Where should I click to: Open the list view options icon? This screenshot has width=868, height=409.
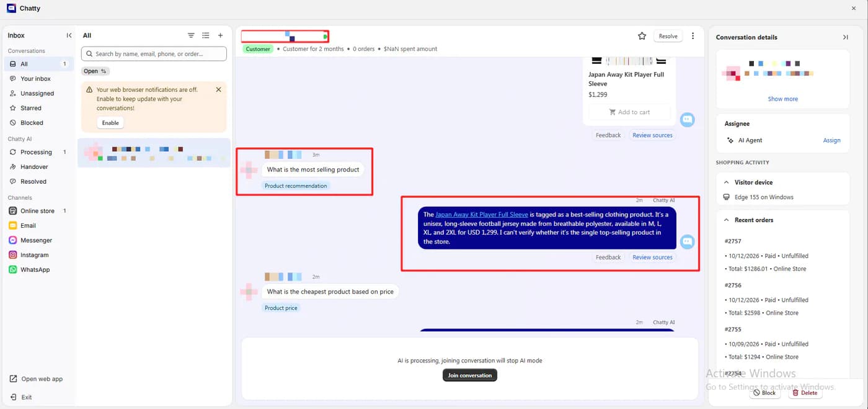point(206,35)
